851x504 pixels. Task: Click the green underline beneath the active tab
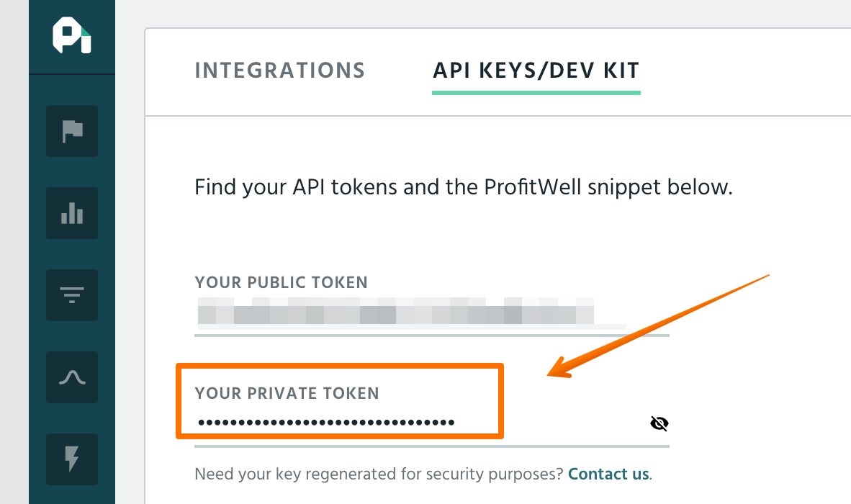click(x=536, y=93)
